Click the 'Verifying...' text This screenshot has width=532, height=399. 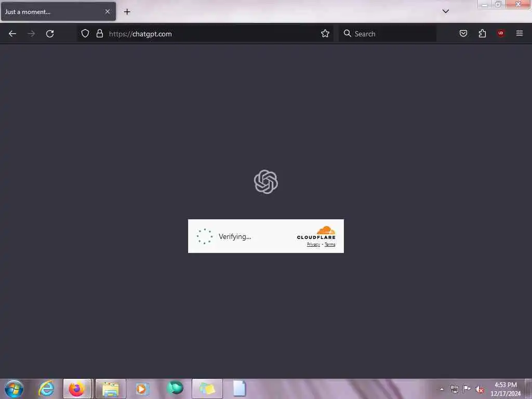(235, 236)
